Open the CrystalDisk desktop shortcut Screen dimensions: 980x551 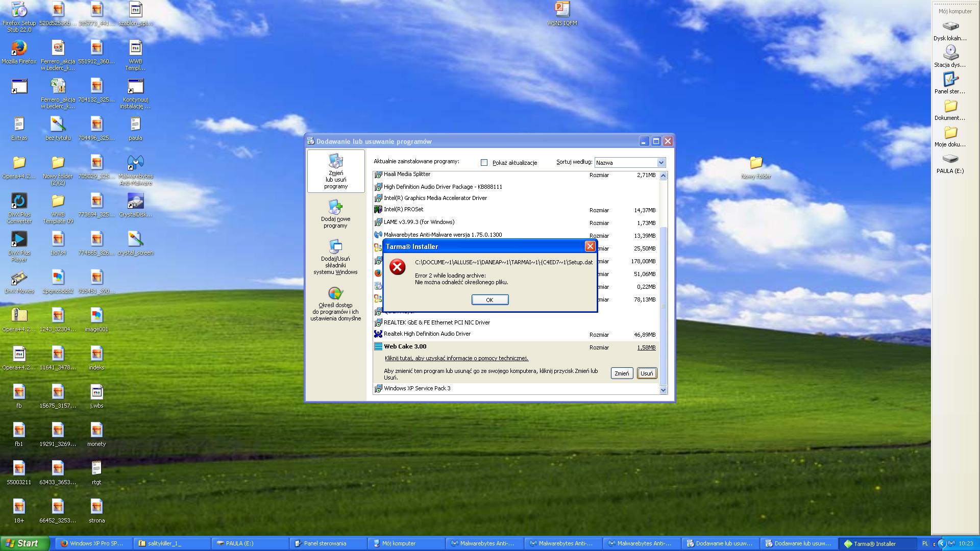[x=136, y=202]
